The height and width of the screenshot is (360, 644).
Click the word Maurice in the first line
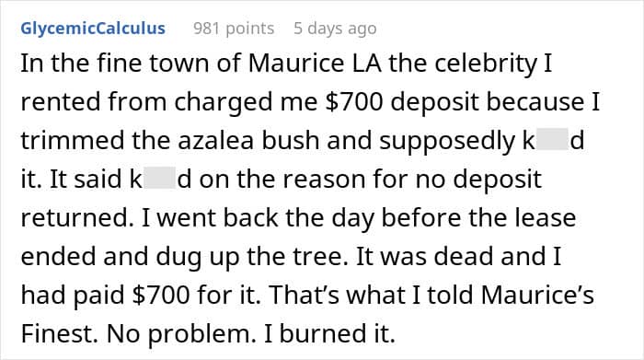tap(296, 64)
